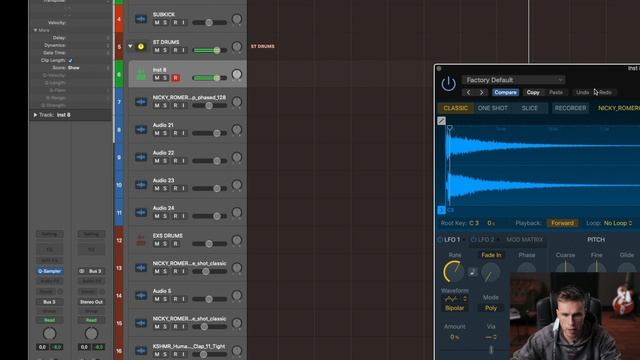Click the SUBKICK track audio icon
This screenshot has width=640, height=360.
[x=141, y=19]
